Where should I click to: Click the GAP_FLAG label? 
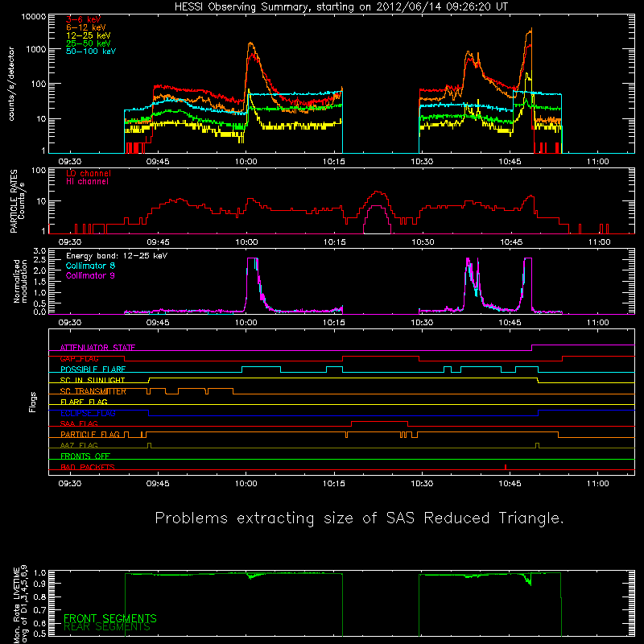pyautogui.click(x=79, y=358)
